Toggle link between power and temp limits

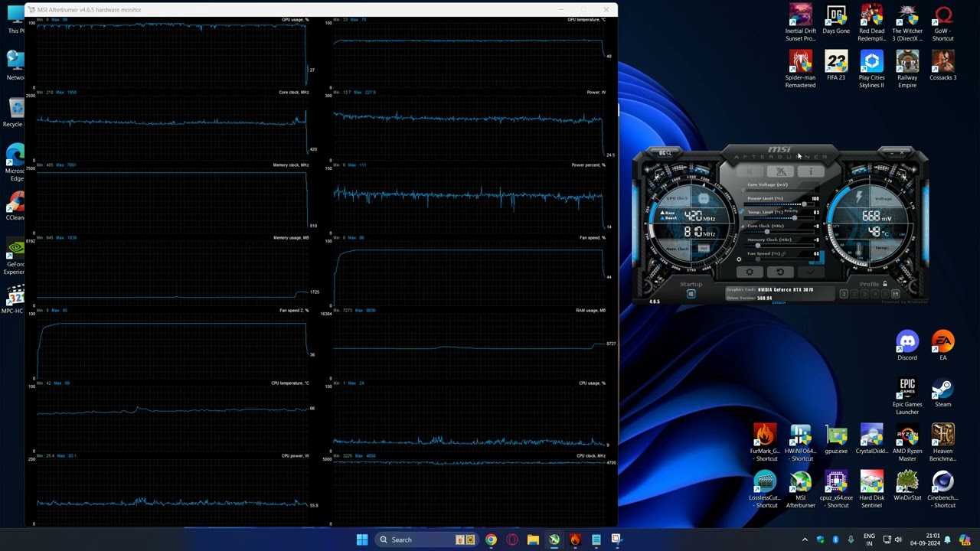pos(741,212)
